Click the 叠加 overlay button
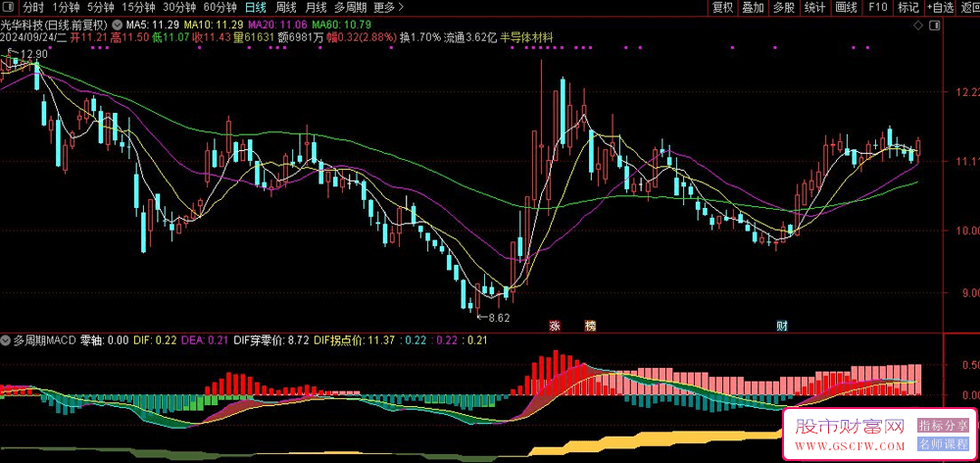Screen dimensions: 980x463 coord(753,8)
